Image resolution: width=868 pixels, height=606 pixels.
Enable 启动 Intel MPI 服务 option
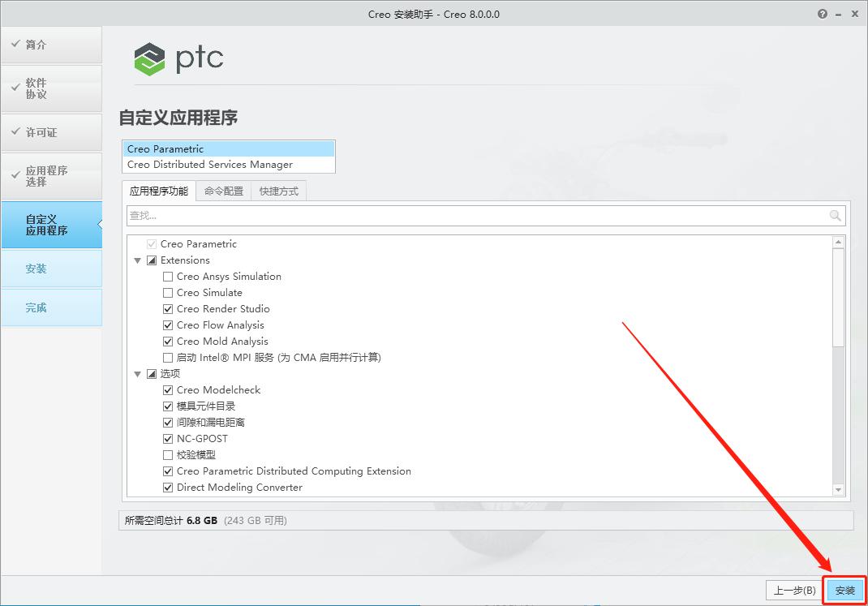(167, 358)
